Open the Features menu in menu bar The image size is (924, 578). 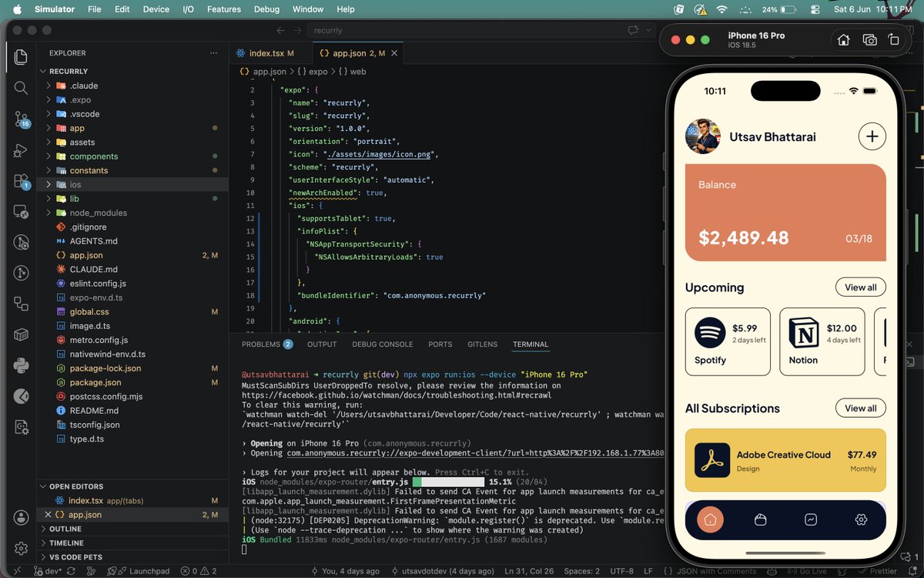click(223, 9)
